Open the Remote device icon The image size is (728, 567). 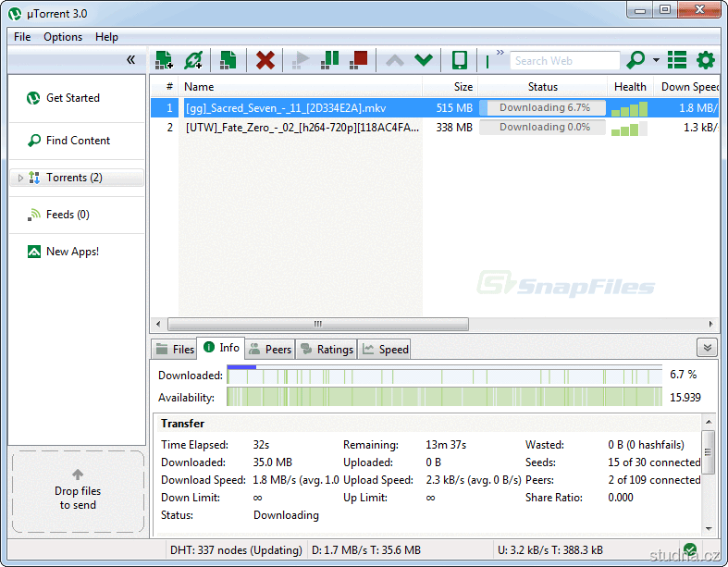coord(459,60)
